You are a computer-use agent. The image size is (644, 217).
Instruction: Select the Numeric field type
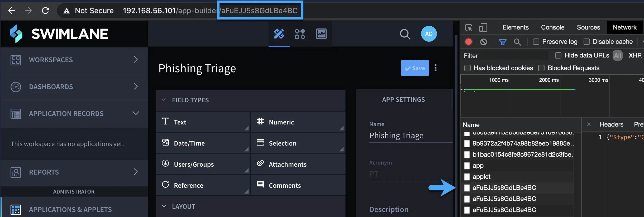298,122
